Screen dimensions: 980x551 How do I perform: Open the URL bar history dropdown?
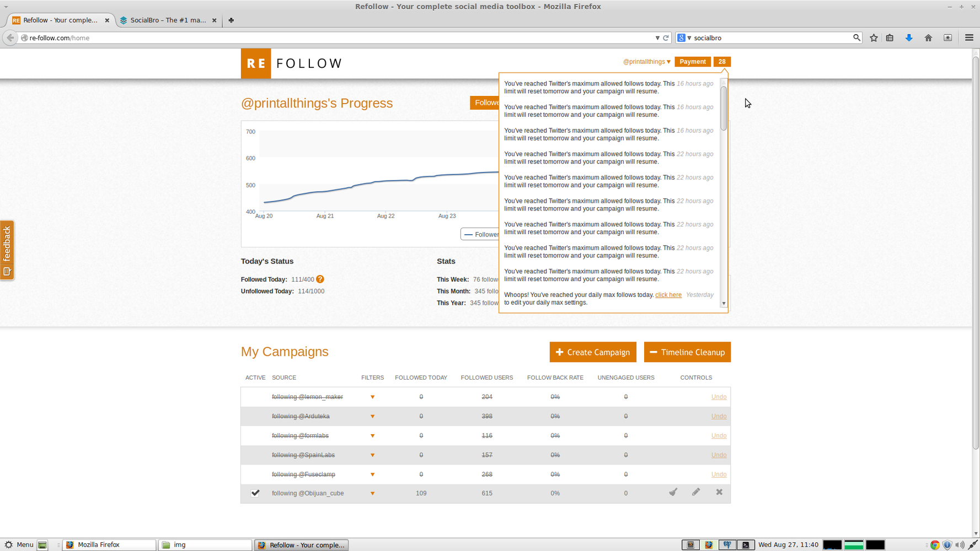[x=657, y=38]
